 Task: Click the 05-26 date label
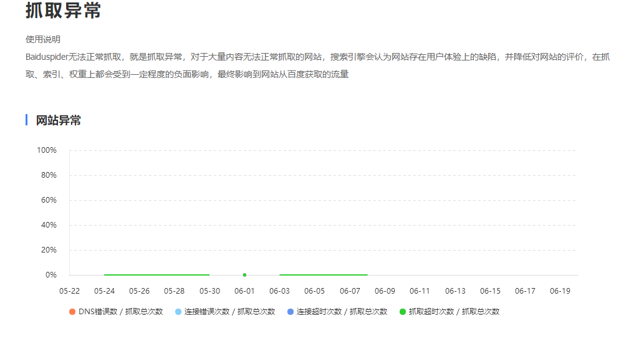(x=139, y=291)
